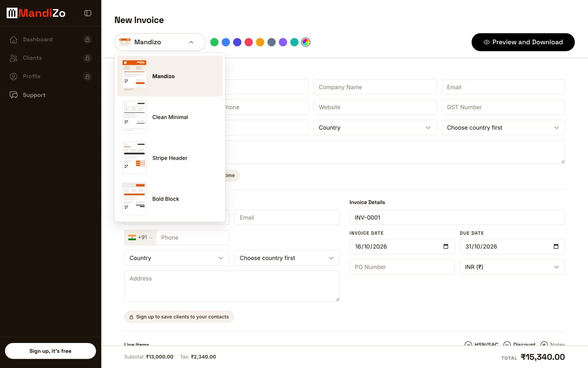Viewport: 588px width, 368px height.
Task: Choose the Stripe Header template
Action: tap(170, 158)
